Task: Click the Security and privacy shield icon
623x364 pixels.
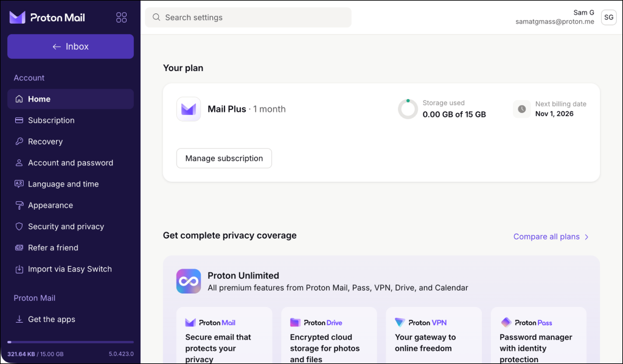Action: (x=19, y=226)
